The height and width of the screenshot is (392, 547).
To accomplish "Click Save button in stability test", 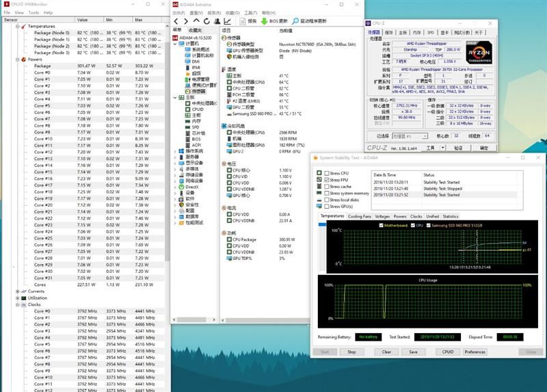I will (413, 352).
